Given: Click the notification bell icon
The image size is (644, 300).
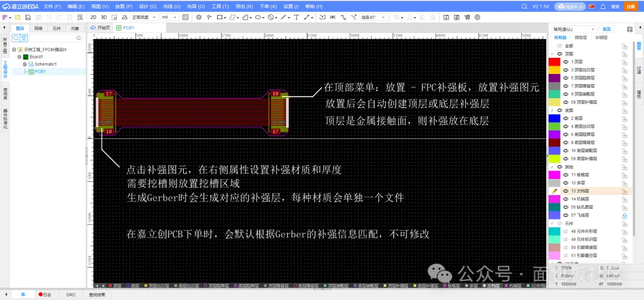Looking at the screenshot, I should [603, 7].
